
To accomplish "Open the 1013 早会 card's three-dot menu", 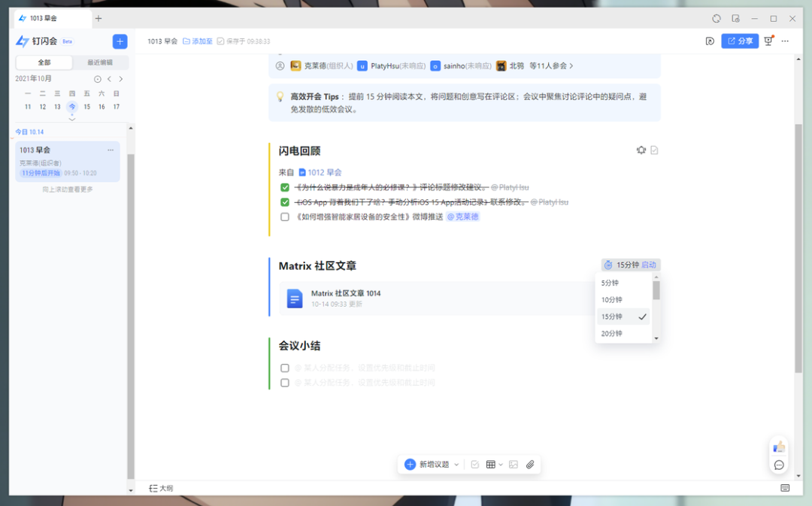I will click(111, 150).
